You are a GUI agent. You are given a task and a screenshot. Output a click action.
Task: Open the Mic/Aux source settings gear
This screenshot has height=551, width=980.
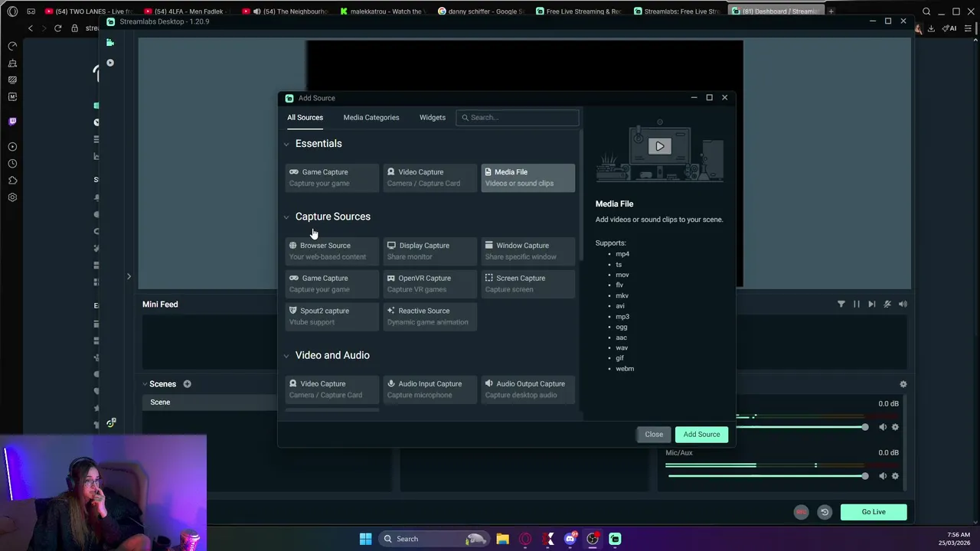point(895,476)
